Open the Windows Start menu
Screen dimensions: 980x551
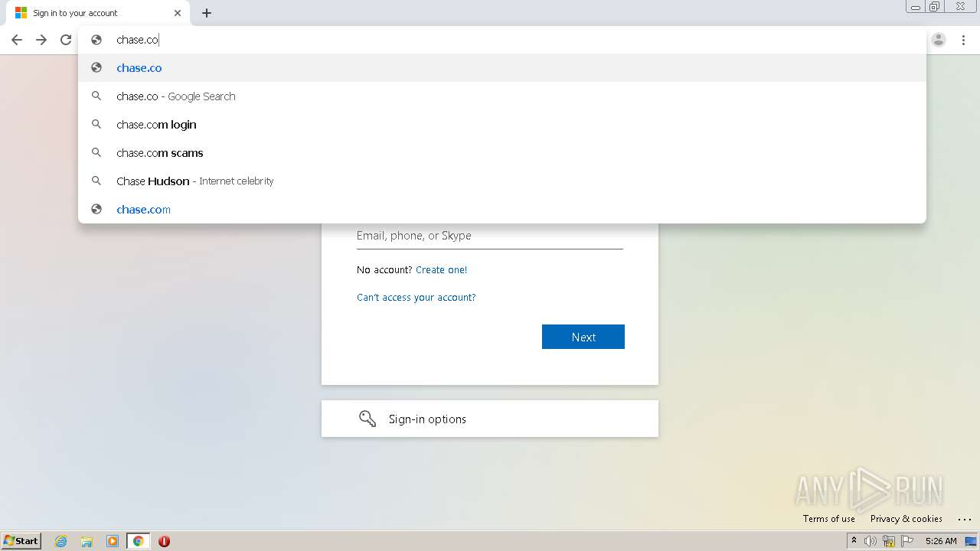tap(21, 541)
